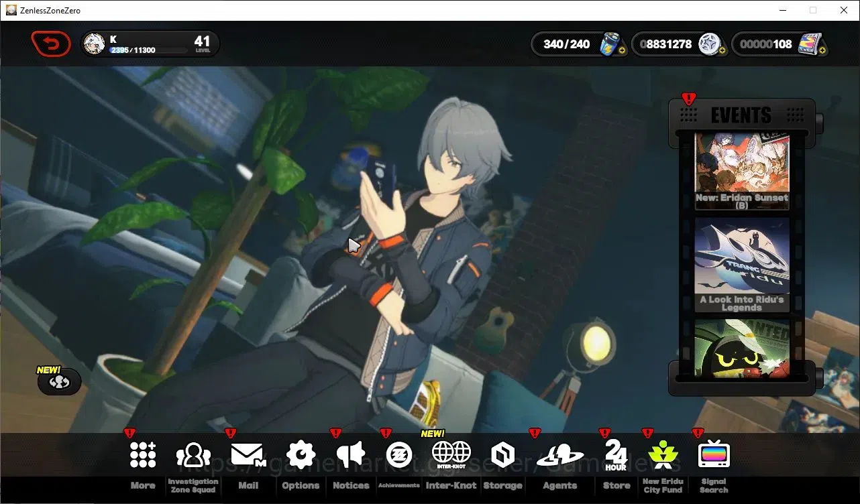
Task: Open the Achievements icon
Action: pyautogui.click(x=399, y=456)
